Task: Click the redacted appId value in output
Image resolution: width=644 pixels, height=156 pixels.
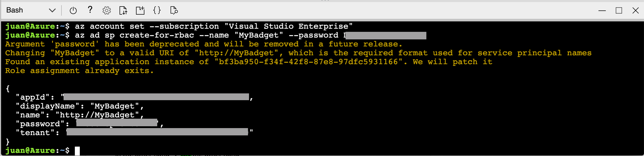Action: [x=156, y=97]
